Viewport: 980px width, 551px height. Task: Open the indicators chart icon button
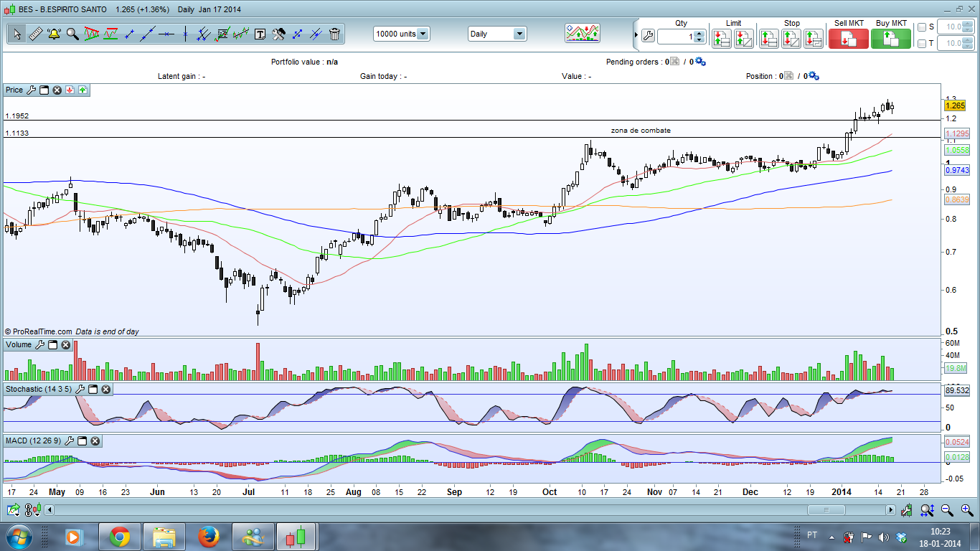[x=582, y=33]
